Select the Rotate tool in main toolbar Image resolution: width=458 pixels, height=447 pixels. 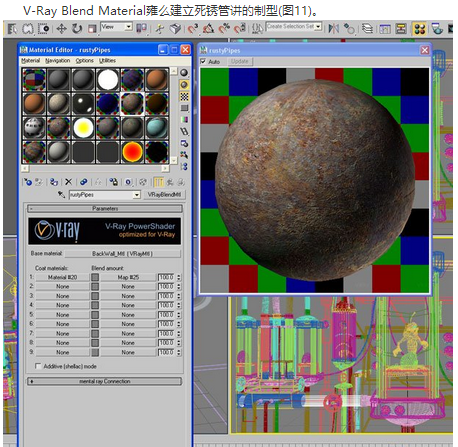click(x=77, y=29)
